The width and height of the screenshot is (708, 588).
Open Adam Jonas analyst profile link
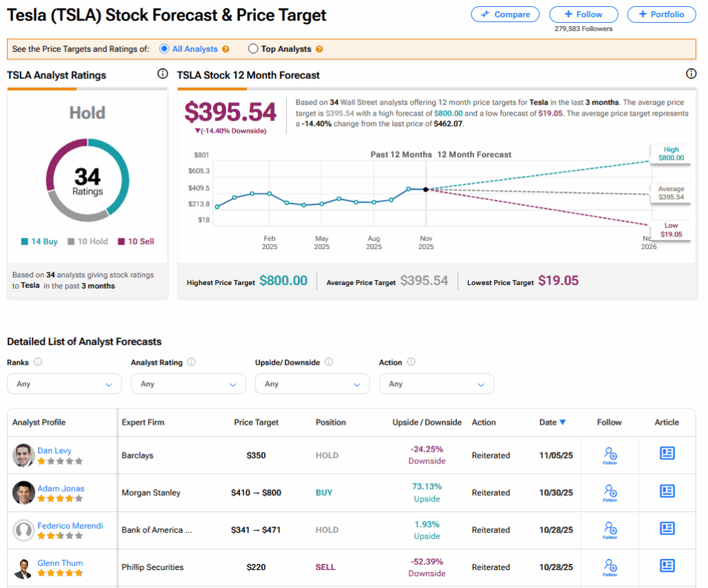point(61,488)
